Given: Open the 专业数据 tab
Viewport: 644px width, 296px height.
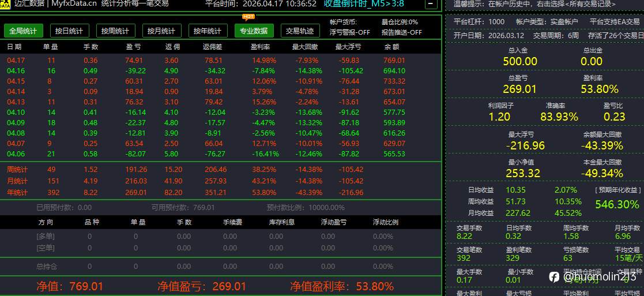Looking at the screenshot, I should [x=254, y=31].
